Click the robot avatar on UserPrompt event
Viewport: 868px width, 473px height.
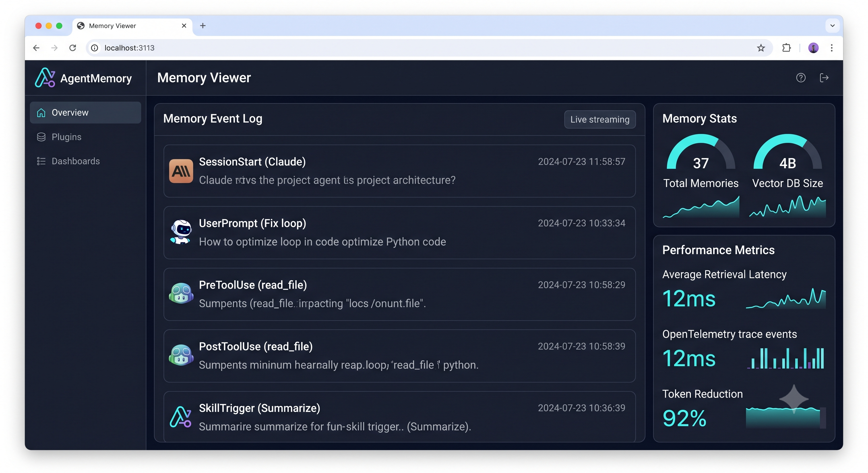(181, 232)
